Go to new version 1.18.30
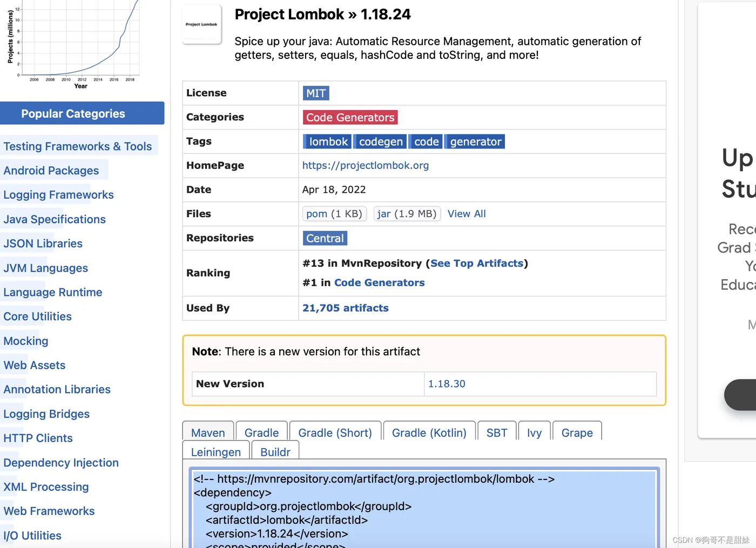This screenshot has height=548, width=756. click(x=447, y=384)
